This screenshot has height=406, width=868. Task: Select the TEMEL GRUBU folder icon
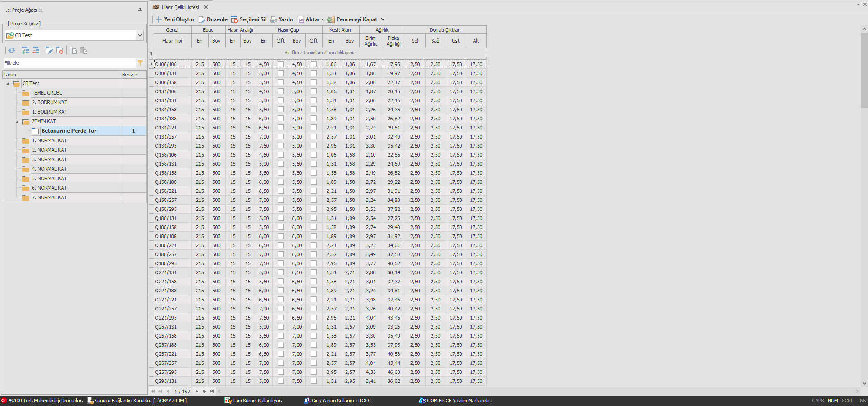point(26,93)
